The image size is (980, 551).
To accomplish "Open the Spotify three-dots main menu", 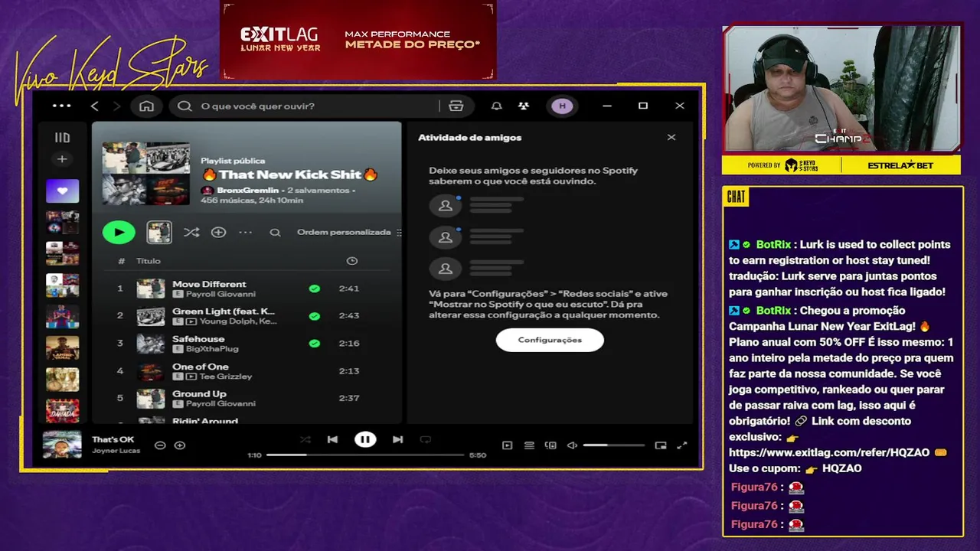I will pos(62,106).
